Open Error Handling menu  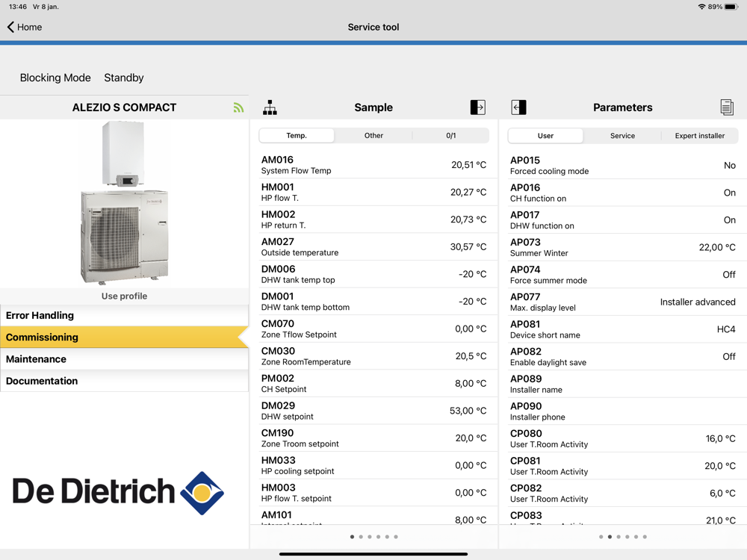pyautogui.click(x=124, y=315)
